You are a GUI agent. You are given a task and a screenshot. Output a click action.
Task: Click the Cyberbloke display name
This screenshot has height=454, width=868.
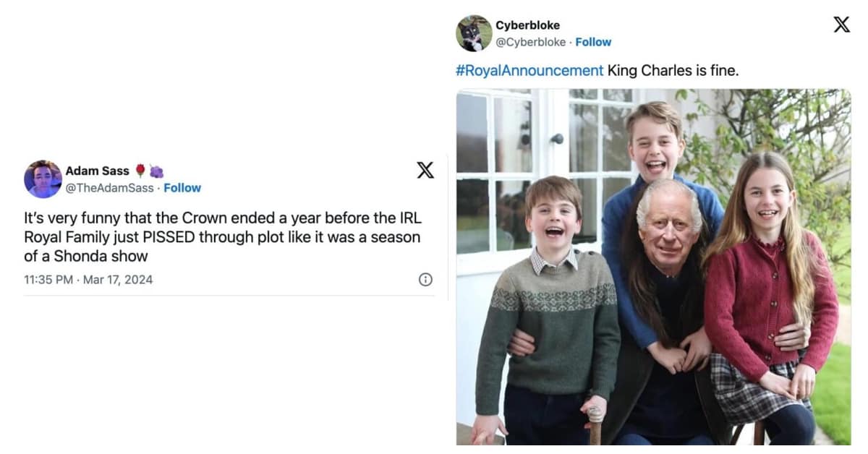[x=527, y=25]
